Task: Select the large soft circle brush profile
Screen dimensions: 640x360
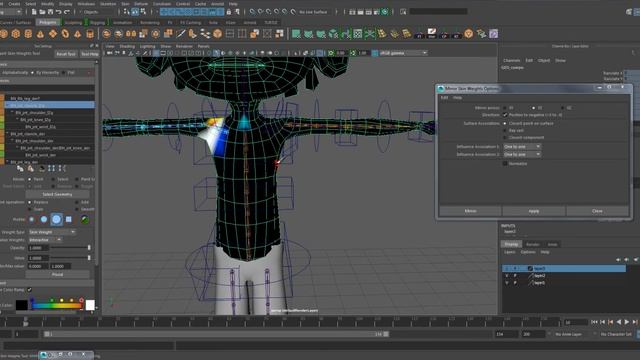Action: click(56, 220)
